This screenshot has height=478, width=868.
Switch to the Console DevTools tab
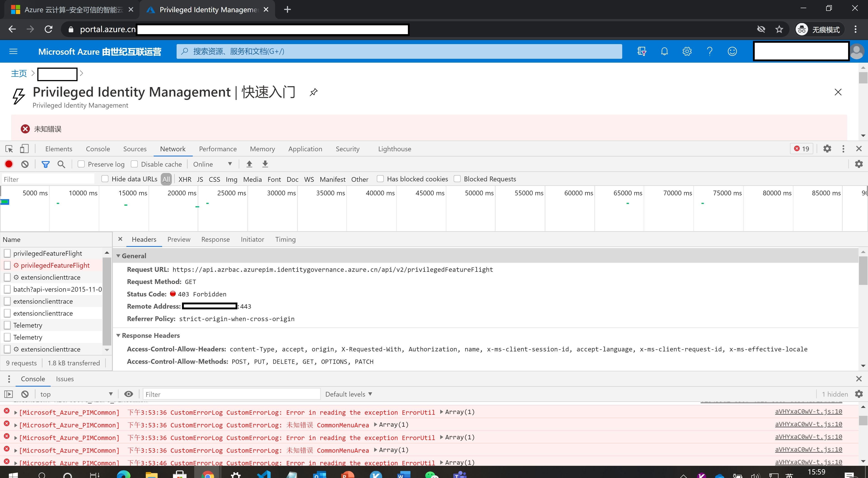tap(98, 149)
